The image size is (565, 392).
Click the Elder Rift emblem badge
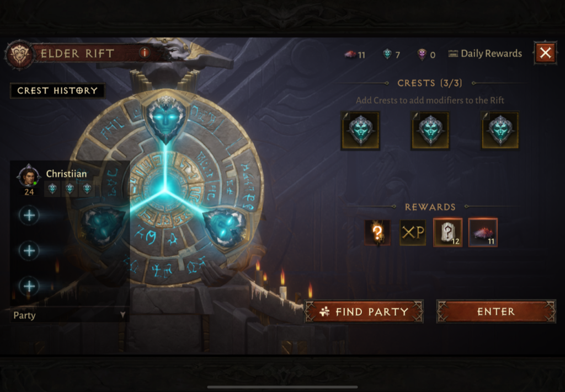pos(20,55)
